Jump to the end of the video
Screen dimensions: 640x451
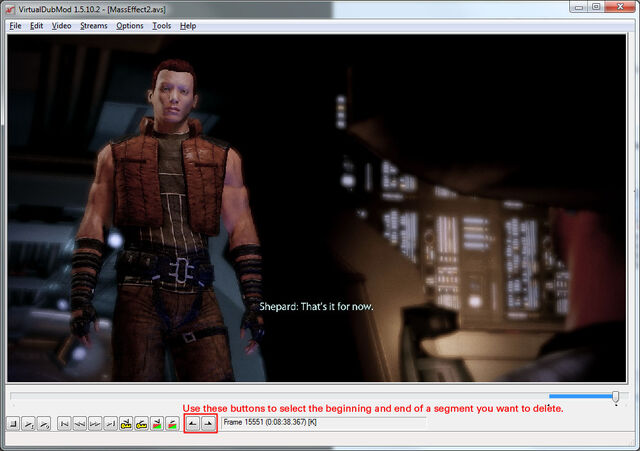click(x=111, y=424)
